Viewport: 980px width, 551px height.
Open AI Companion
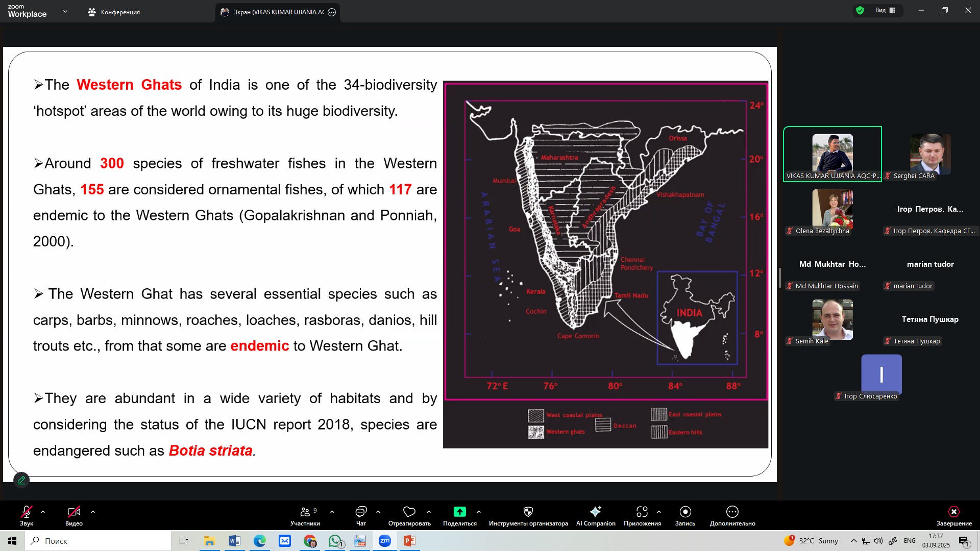tap(595, 512)
